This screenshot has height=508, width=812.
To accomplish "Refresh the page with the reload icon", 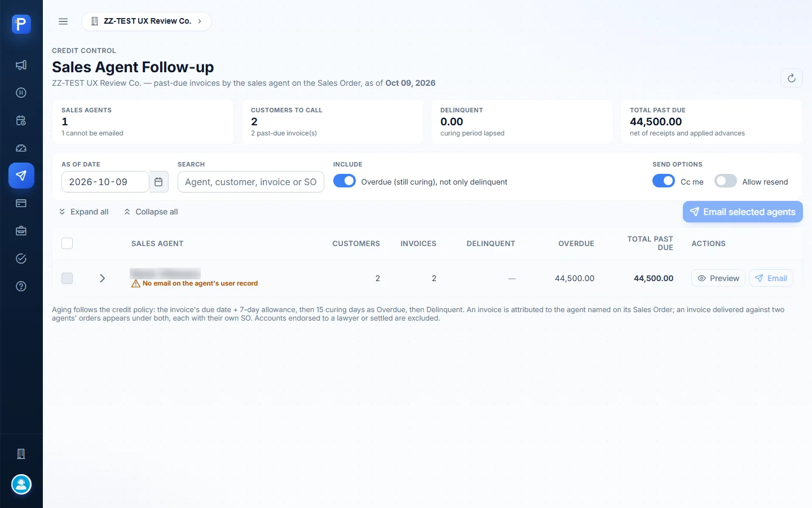I will [791, 78].
